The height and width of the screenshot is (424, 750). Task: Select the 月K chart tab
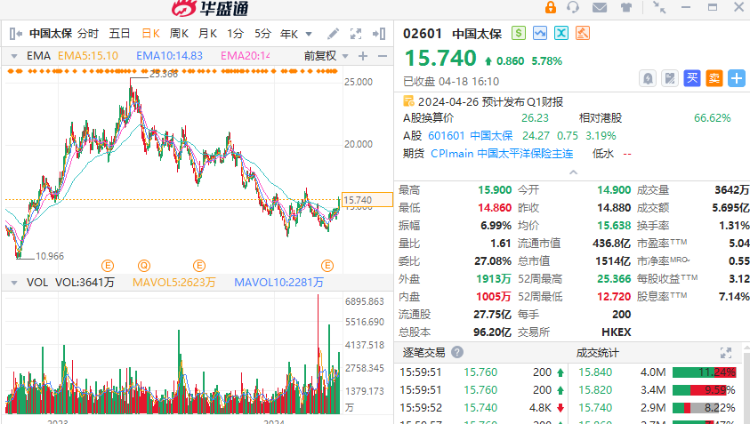coord(208,33)
